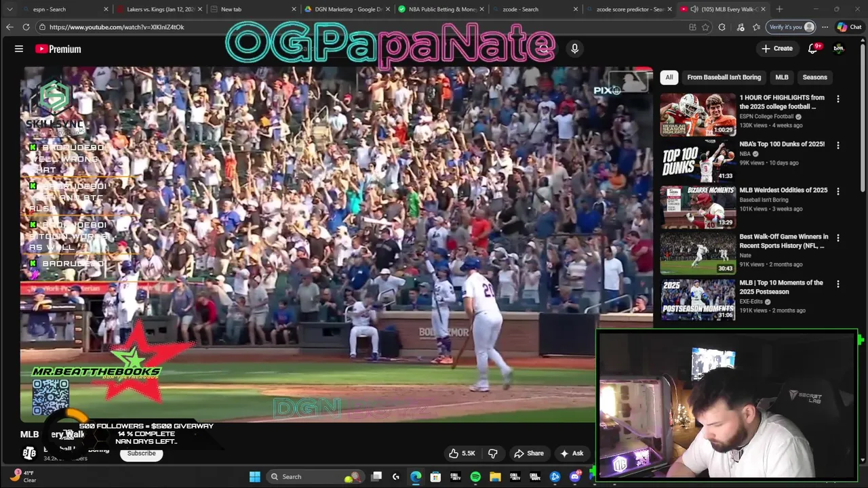Open 1 HOUR OF HIGHLIGHTS video thumbnail
The height and width of the screenshot is (488, 868).
click(x=698, y=115)
